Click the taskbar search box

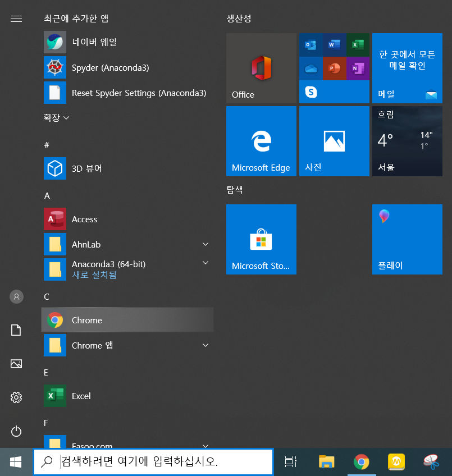point(153,461)
